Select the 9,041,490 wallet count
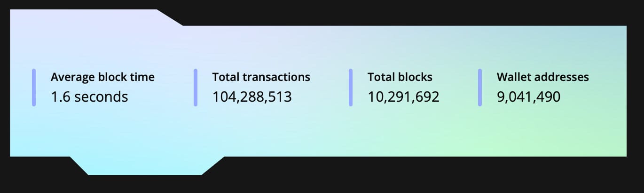 click(x=528, y=97)
